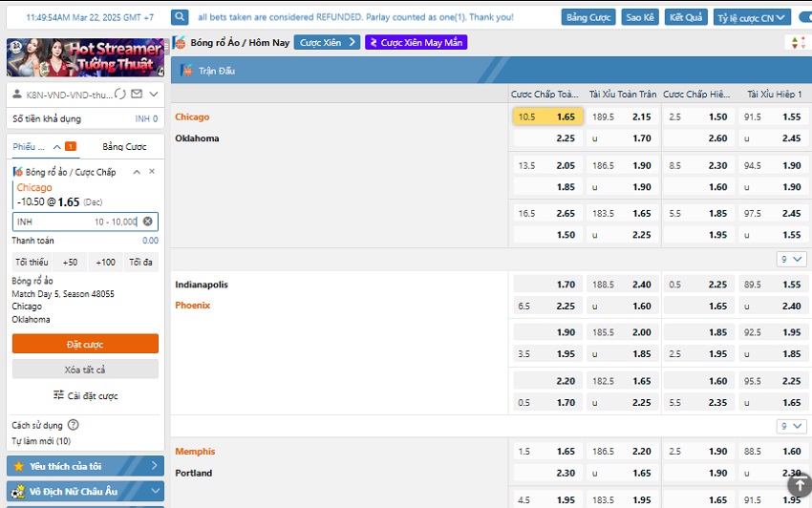812x508 pixels.
Task: Click the basketball icon in bet slip
Action: (x=17, y=172)
